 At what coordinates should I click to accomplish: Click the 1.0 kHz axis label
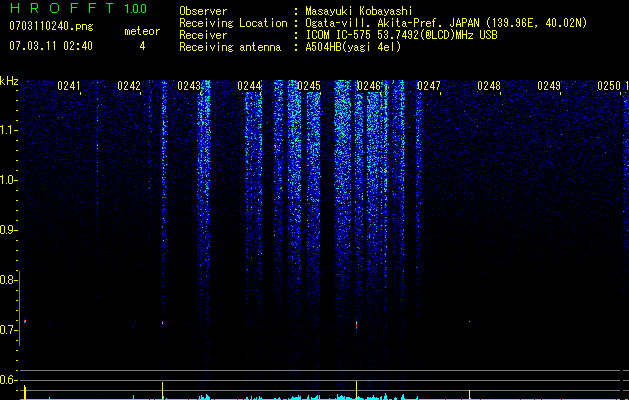8,180
